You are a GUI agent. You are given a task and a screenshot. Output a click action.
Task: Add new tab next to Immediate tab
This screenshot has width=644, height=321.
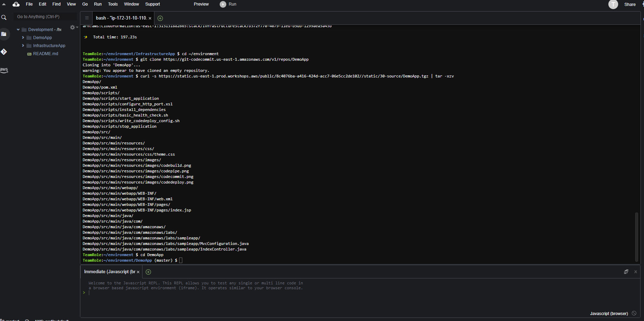pyautogui.click(x=148, y=272)
